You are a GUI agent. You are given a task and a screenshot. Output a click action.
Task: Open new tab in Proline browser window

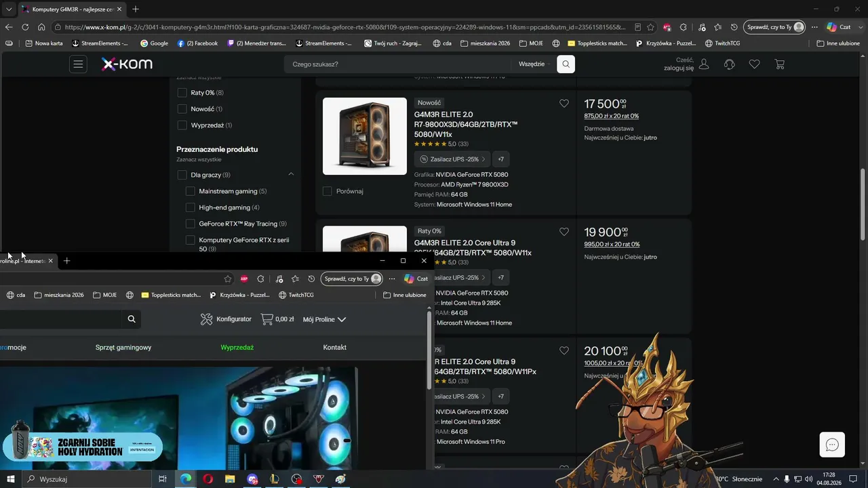[66, 261]
